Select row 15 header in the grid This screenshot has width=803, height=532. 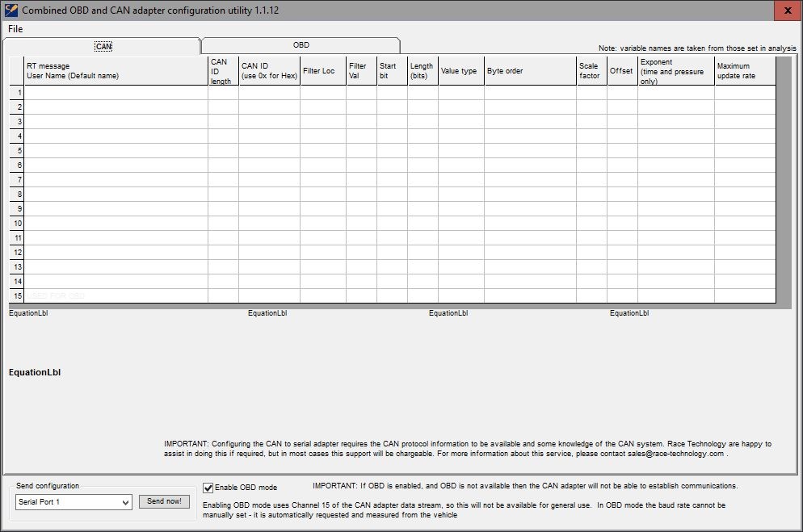[17, 296]
